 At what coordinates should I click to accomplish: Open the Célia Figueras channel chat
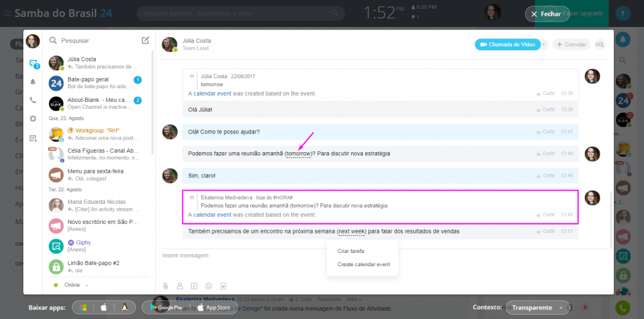(x=97, y=154)
